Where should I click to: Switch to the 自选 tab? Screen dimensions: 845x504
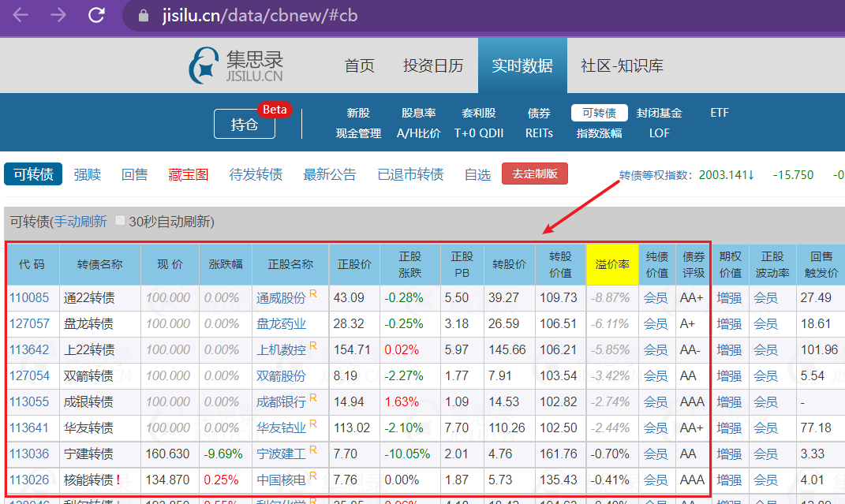pos(477,174)
